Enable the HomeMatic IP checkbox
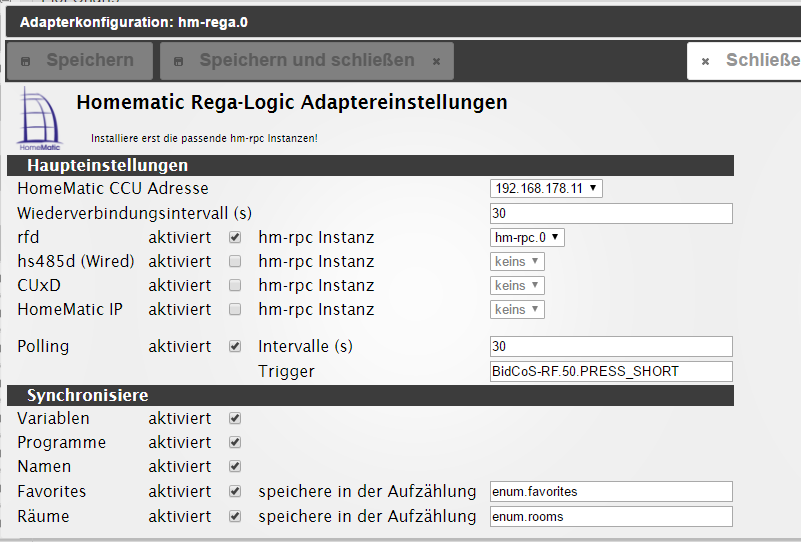Viewport: 801px width, 542px height. pos(235,310)
